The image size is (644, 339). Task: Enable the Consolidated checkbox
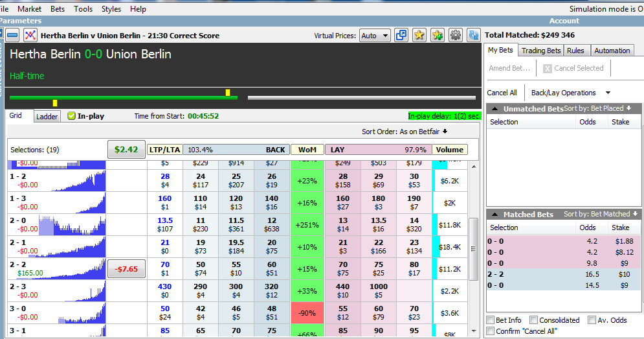[533, 320]
